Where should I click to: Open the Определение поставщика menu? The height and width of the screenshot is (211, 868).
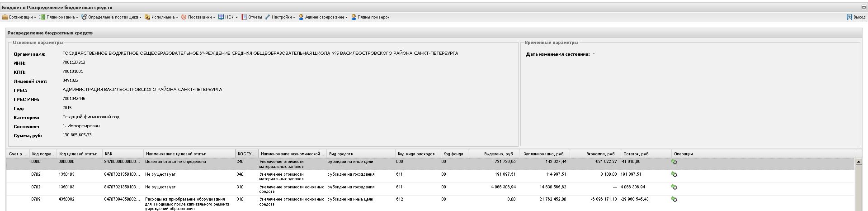pos(111,17)
